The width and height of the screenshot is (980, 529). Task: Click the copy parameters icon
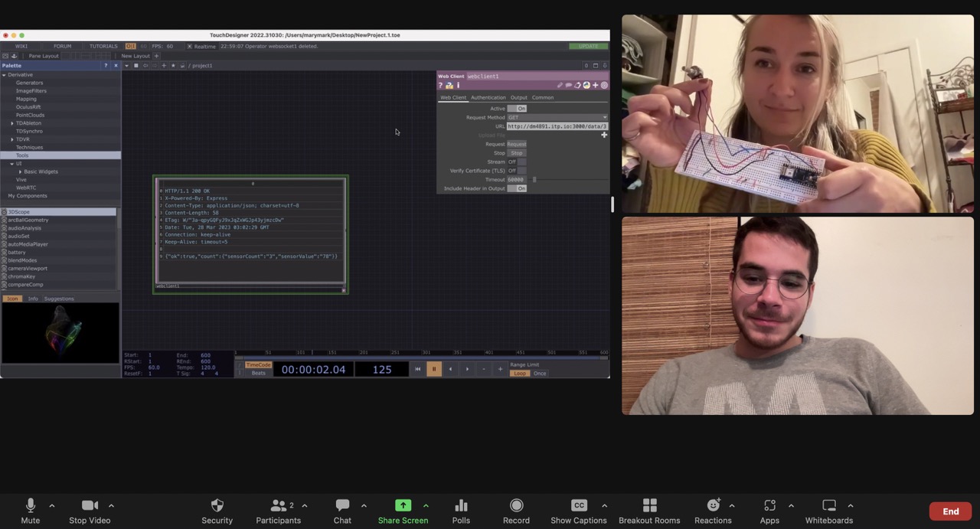pos(577,85)
